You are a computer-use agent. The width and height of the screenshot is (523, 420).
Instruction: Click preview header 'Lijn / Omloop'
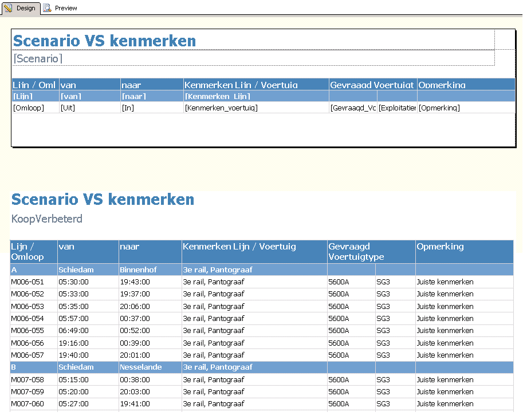click(x=33, y=251)
